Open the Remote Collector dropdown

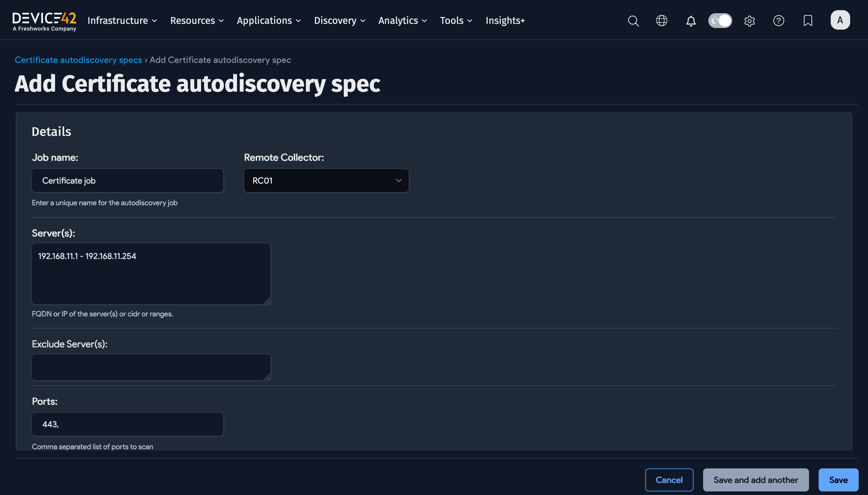[326, 181]
